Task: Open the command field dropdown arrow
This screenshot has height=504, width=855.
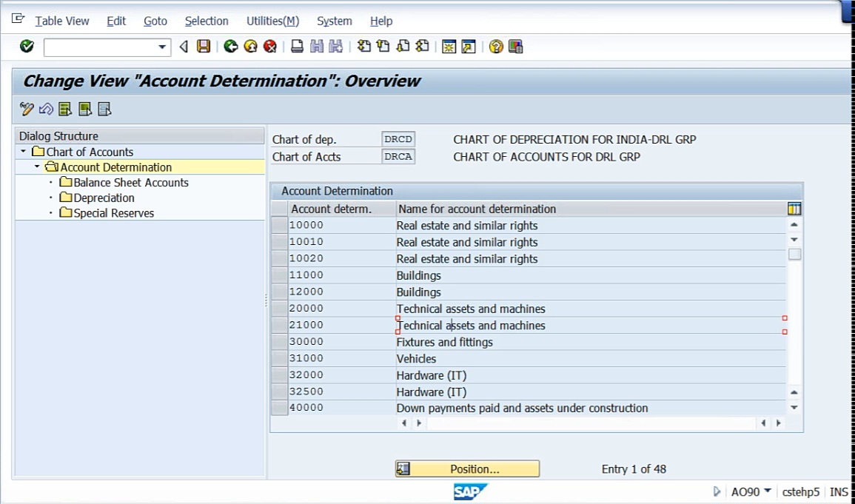Action: (162, 47)
